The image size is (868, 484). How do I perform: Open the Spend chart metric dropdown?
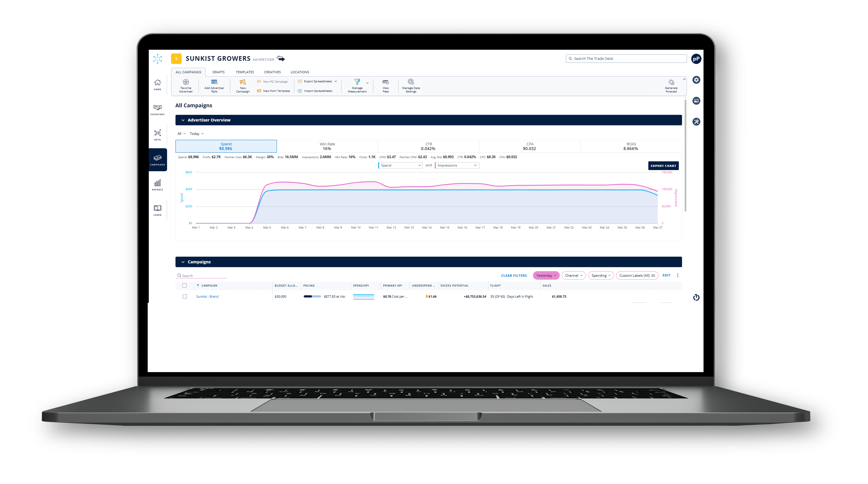[400, 165]
